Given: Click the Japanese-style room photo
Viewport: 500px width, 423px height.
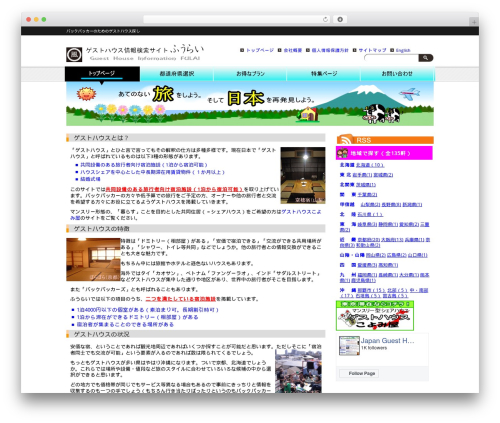Looking at the screenshot, I should 93,259.
